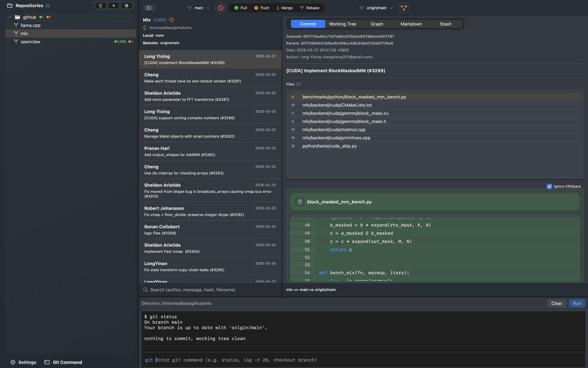Add a repository with the plus icon
Viewport: 588px width, 368px height.
pyautogui.click(x=113, y=6)
